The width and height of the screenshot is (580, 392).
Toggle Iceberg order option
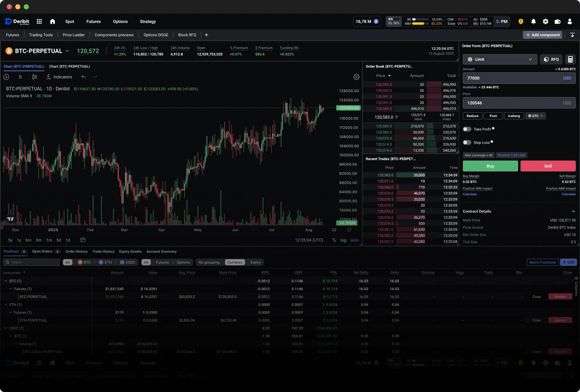(514, 116)
